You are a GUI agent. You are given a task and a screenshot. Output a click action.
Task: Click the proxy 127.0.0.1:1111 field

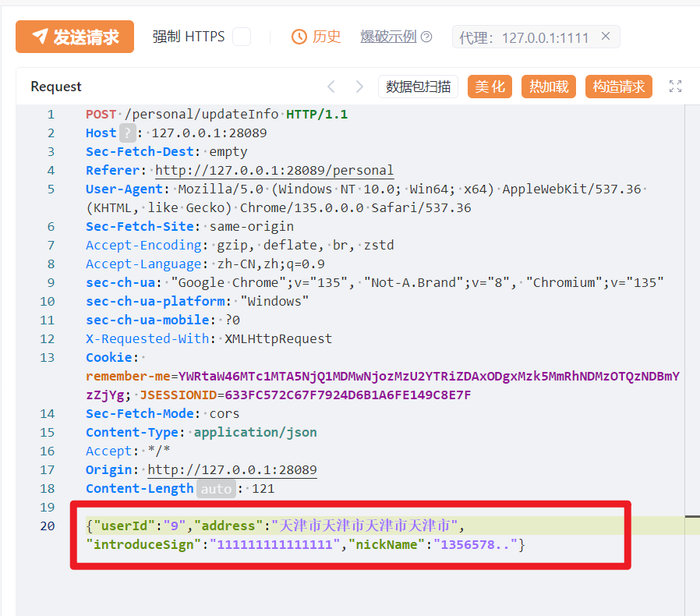[x=524, y=37]
